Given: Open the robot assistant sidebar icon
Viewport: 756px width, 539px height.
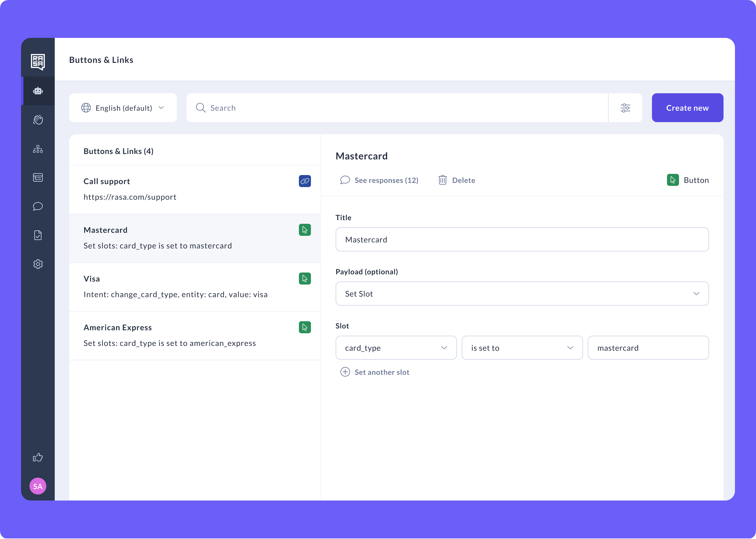Looking at the screenshot, I should [x=38, y=91].
